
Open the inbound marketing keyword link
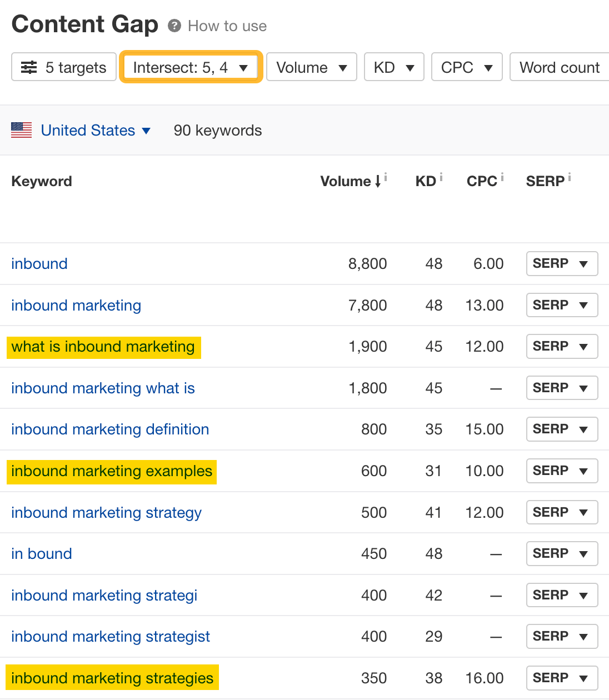(76, 305)
